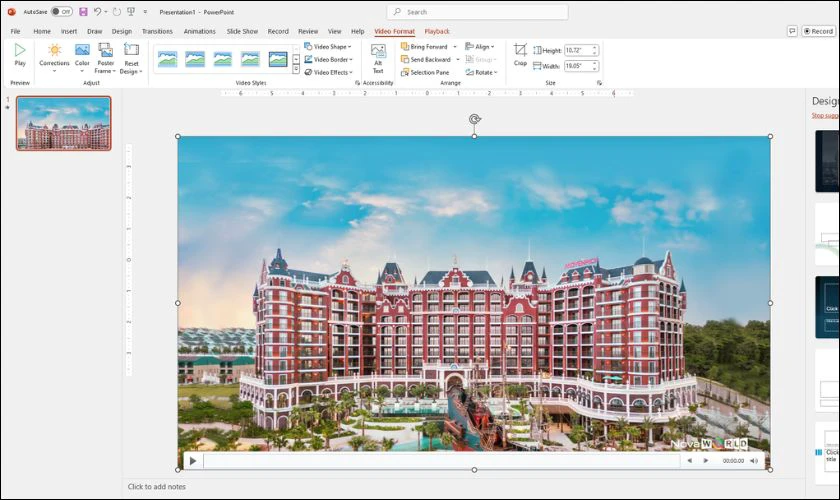Viewport: 840px width, 500px height.
Task: Open the Comments icon near Record button
Action: pos(792,31)
